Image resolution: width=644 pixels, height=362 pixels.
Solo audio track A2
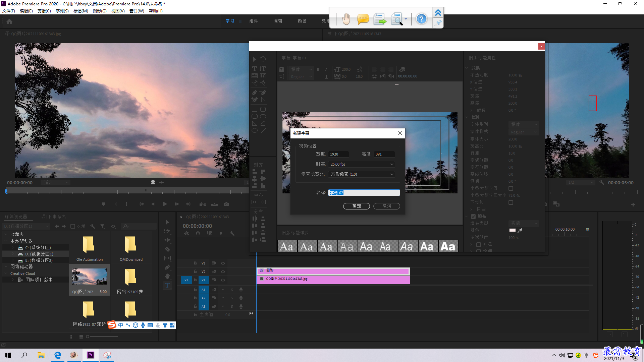point(232,298)
